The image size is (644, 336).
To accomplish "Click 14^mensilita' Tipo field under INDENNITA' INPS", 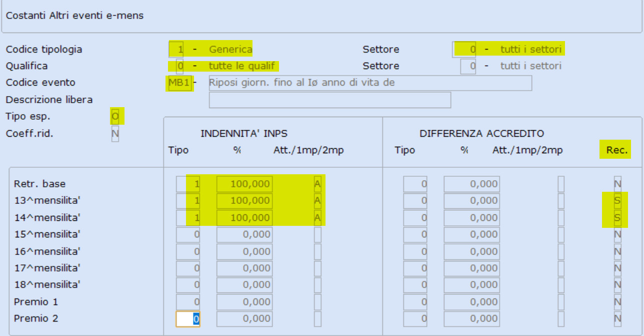I will (188, 218).
